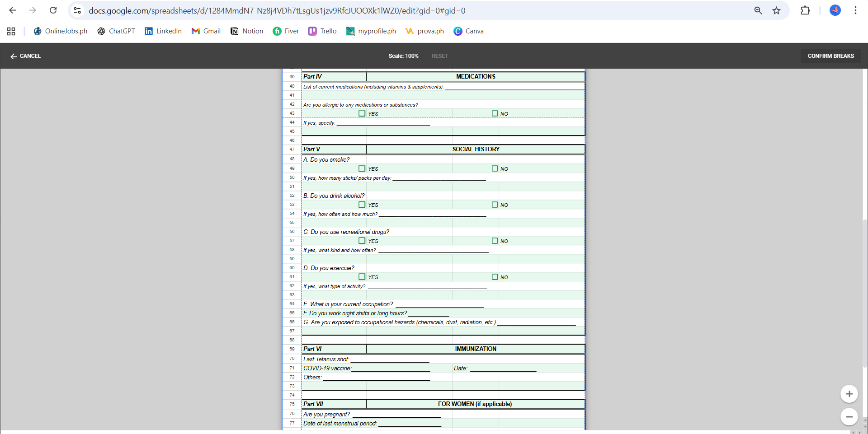Screen dimensions: 868x434
Task: Zoom in with the plus button
Action: [849, 394]
